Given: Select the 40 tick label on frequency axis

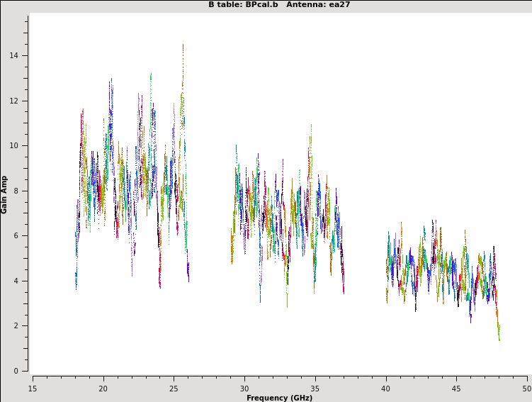Looking at the screenshot, I should 385,389.
